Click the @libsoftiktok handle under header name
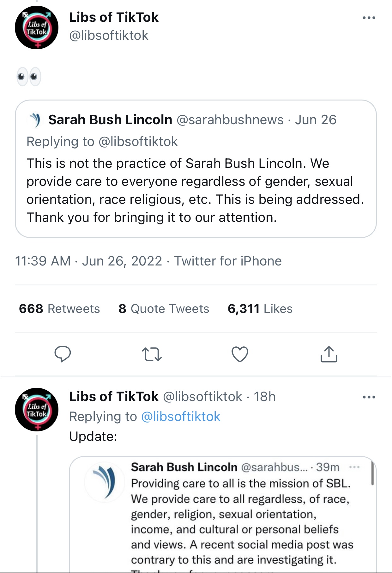This screenshot has height=573, width=392. 109,35
